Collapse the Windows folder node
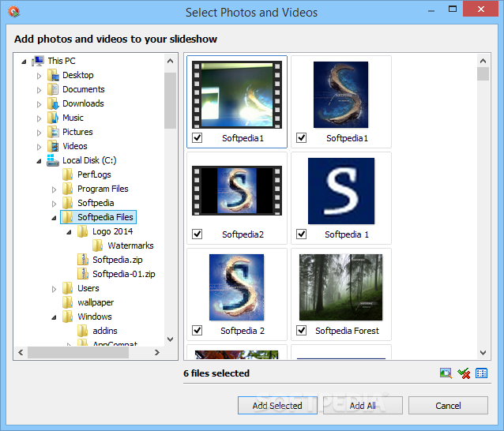504x431 pixels. coord(54,317)
